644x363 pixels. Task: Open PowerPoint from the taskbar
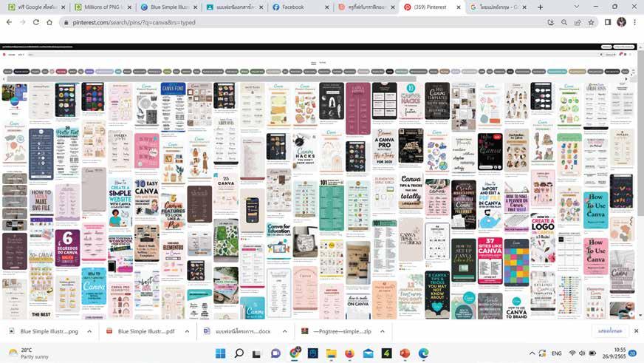tap(405, 353)
